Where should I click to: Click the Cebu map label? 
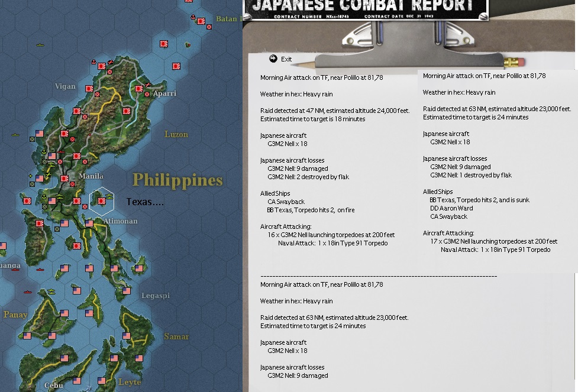point(53,385)
